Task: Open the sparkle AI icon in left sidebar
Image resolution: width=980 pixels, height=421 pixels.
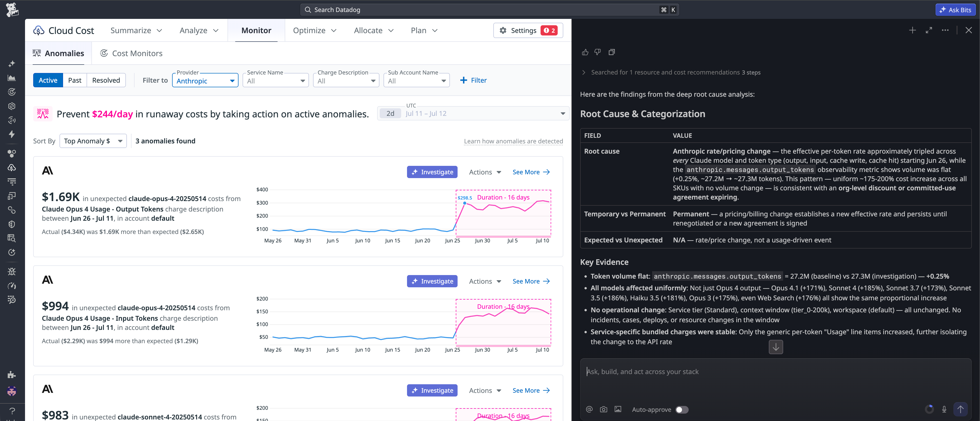Action: (x=12, y=64)
